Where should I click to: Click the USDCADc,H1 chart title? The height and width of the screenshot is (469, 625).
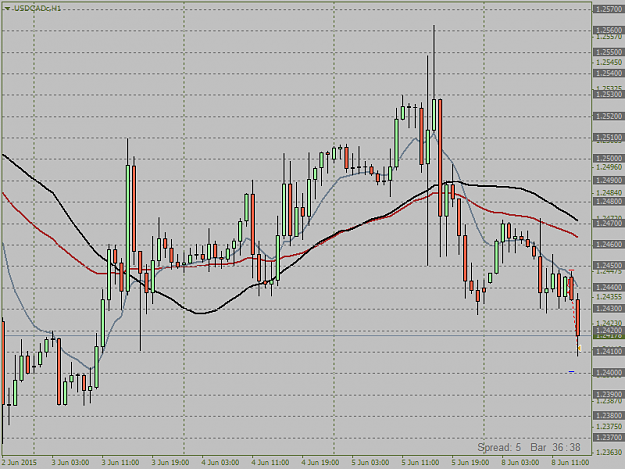pos(37,8)
